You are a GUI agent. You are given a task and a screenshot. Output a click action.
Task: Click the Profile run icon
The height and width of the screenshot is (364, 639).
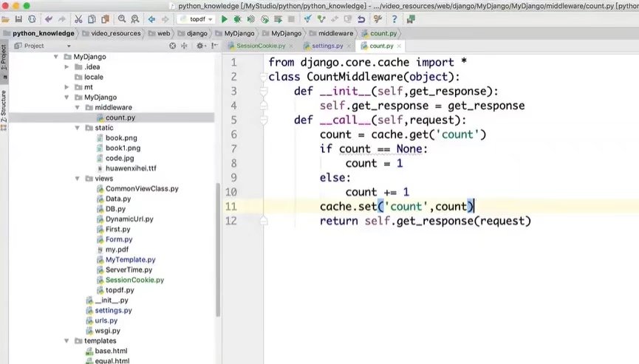265,19
